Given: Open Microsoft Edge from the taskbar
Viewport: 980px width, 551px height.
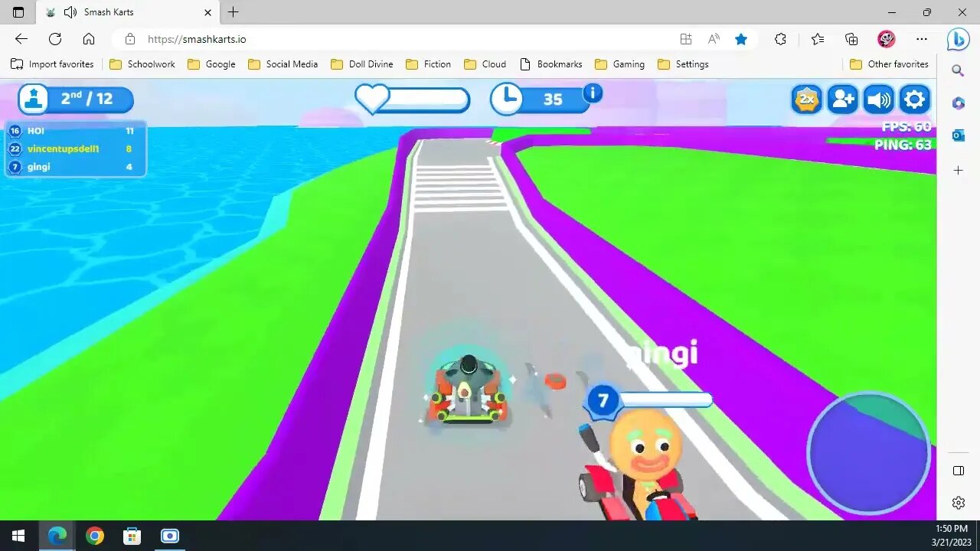Looking at the screenshot, I should pyautogui.click(x=57, y=536).
